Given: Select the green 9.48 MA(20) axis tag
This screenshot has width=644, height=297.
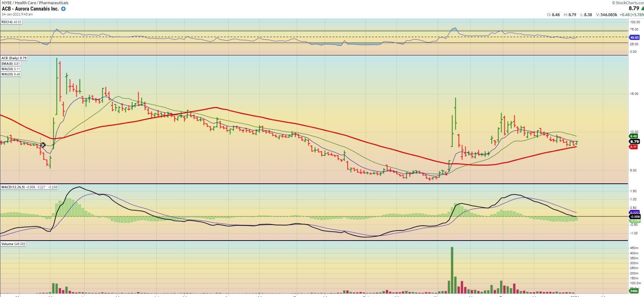Looking at the screenshot, I should coord(634,136).
